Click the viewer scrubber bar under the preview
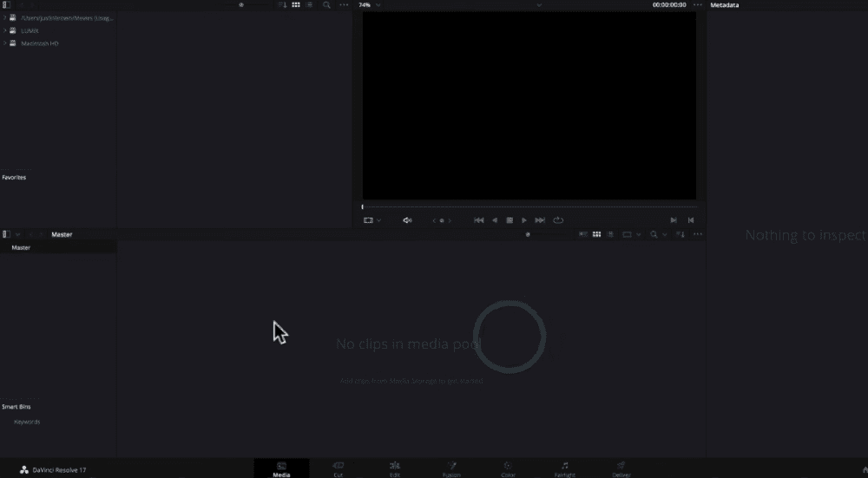 point(529,206)
